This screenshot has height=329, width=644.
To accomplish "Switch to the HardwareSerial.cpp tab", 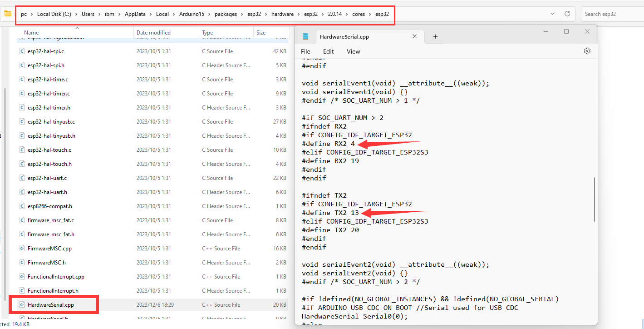I will (344, 37).
